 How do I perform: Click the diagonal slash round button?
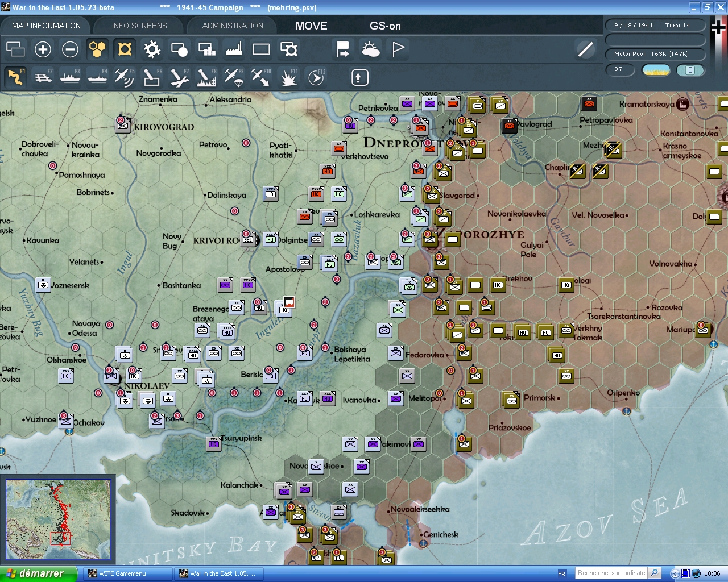point(585,49)
